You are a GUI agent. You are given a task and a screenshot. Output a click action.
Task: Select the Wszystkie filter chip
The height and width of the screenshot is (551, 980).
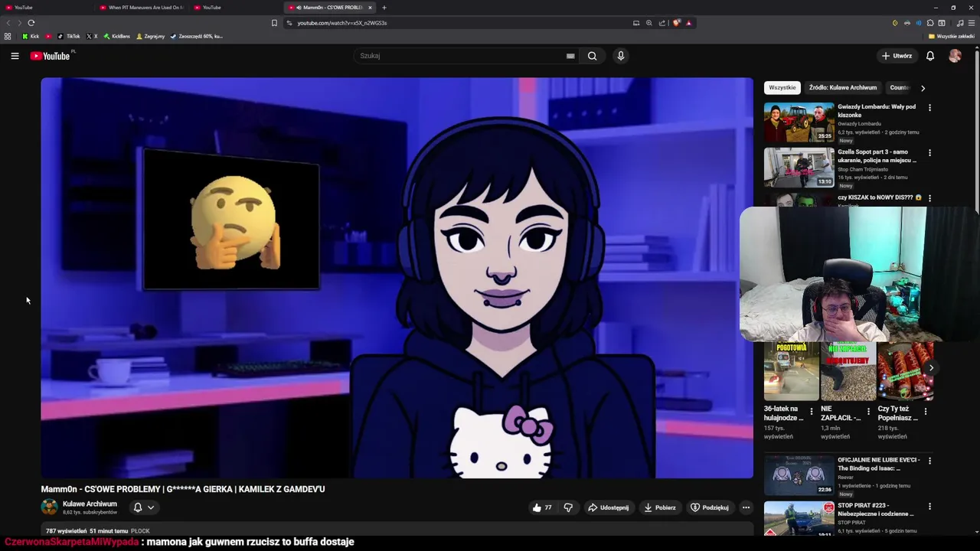coord(782,87)
